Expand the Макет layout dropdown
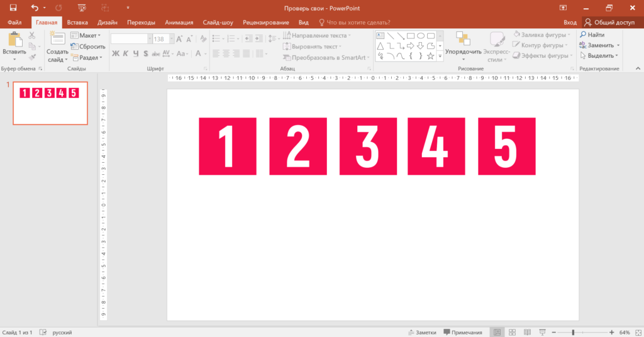 (86, 35)
